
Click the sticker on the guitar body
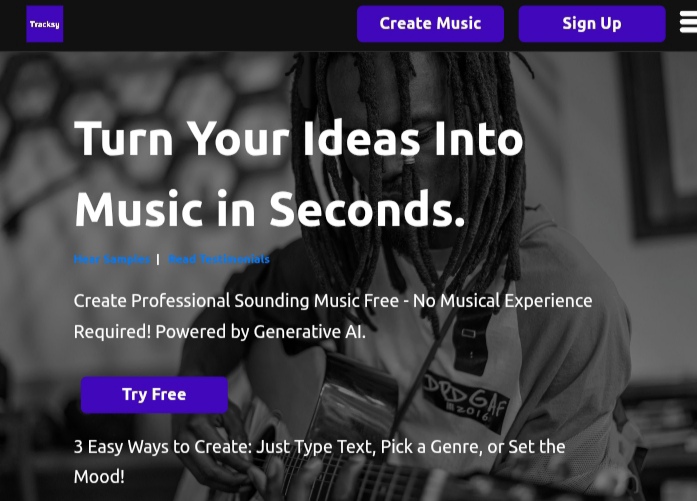465,402
